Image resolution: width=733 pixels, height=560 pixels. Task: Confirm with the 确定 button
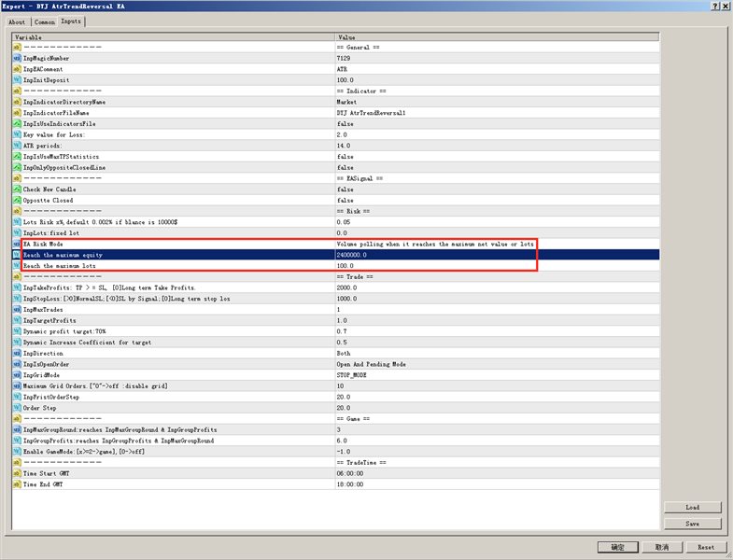point(617,547)
